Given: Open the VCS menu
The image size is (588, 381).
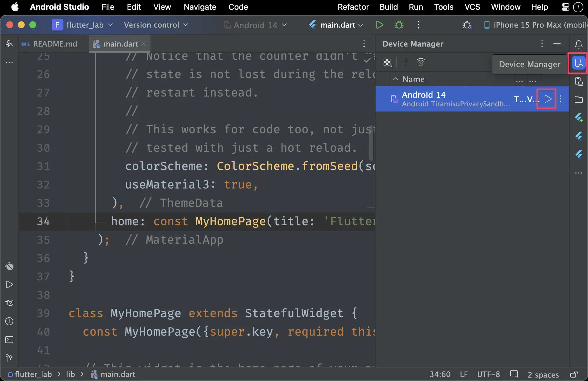Looking at the screenshot, I should (x=472, y=7).
